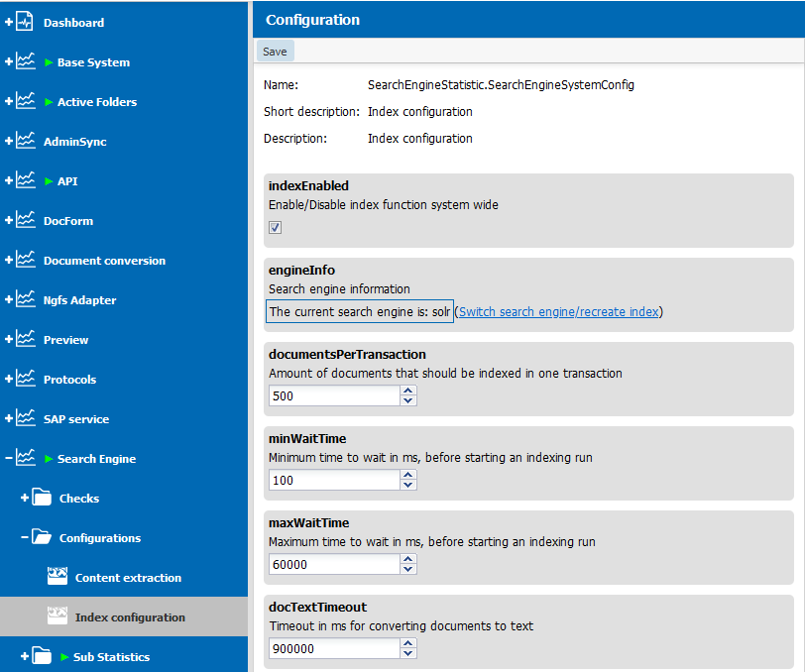Click the Preview chart icon
This screenshot has height=672, width=805.
(x=25, y=339)
